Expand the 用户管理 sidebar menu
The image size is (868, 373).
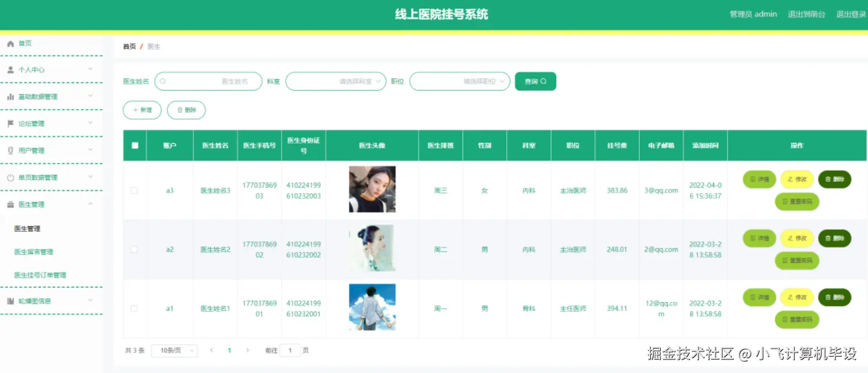[x=91, y=150]
